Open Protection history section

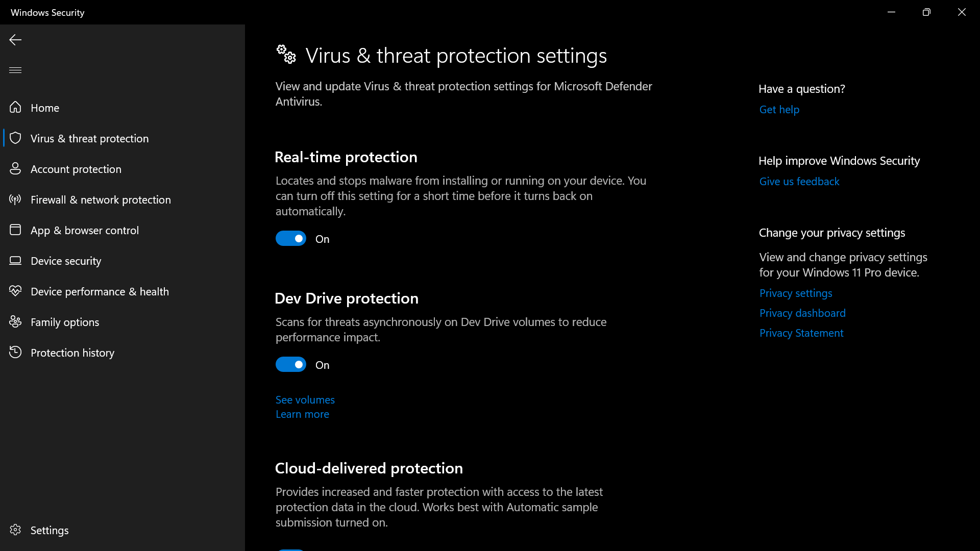[x=72, y=353]
